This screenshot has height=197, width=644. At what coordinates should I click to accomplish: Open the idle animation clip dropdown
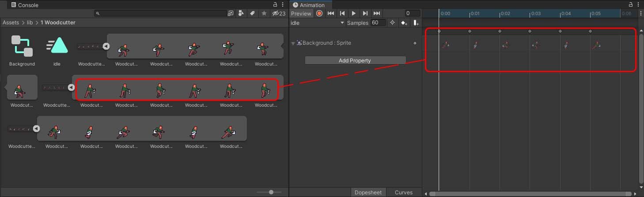click(317, 23)
